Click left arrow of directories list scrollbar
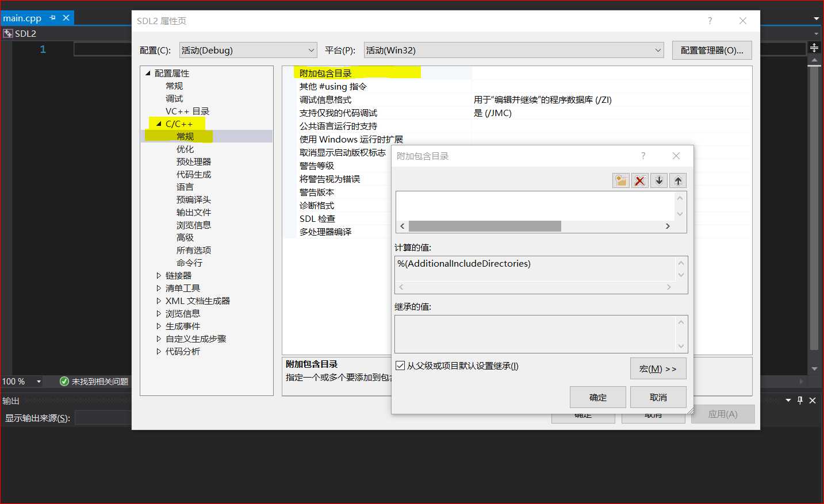 coord(402,226)
